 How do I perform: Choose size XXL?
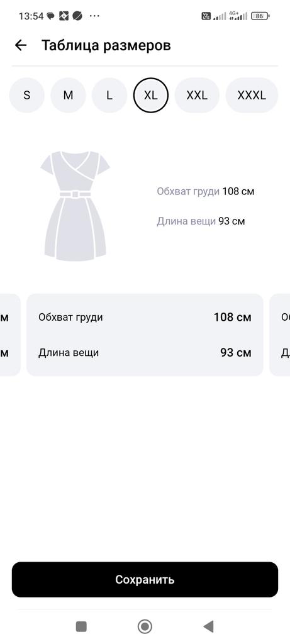click(197, 96)
